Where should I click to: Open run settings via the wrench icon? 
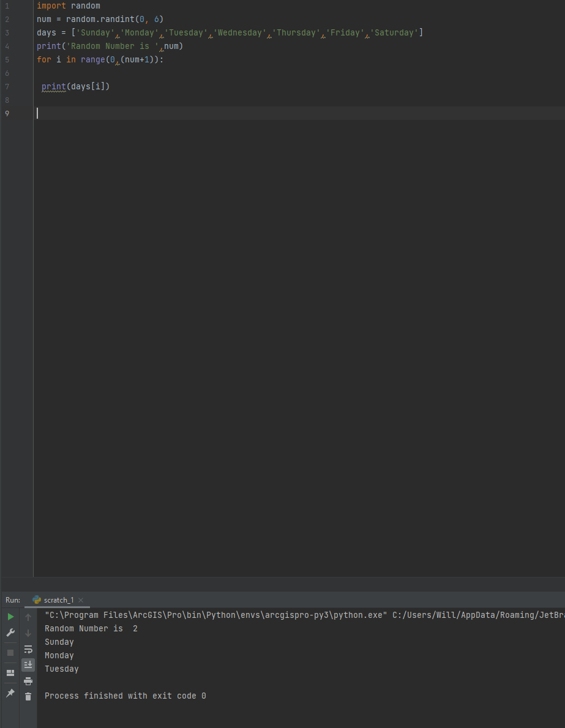[x=10, y=632]
